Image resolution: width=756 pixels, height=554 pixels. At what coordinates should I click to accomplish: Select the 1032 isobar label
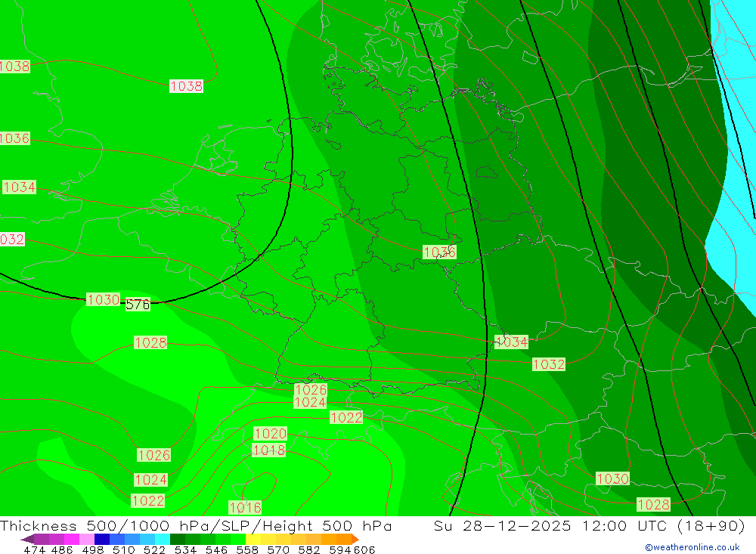coord(549,364)
